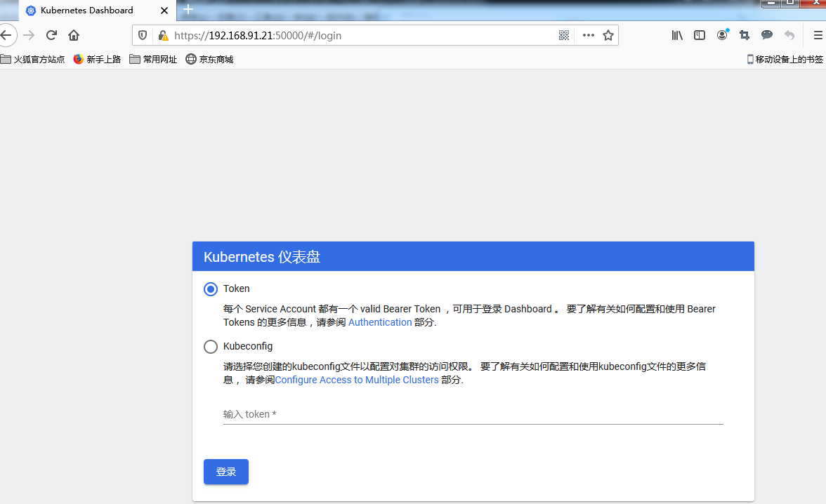The height and width of the screenshot is (504, 826).
Task: Click the browser forward arrow
Action: coord(29,35)
